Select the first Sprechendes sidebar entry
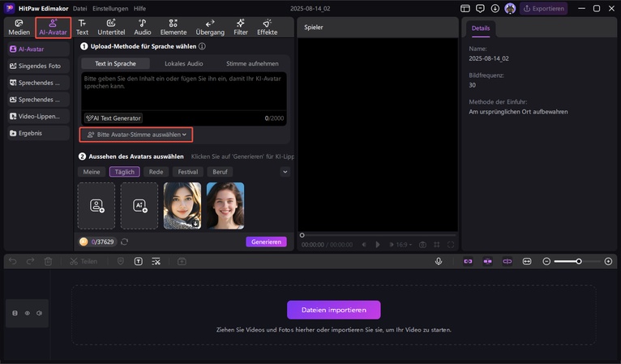Image resolution: width=621 pixels, height=364 pixels. tap(38, 83)
